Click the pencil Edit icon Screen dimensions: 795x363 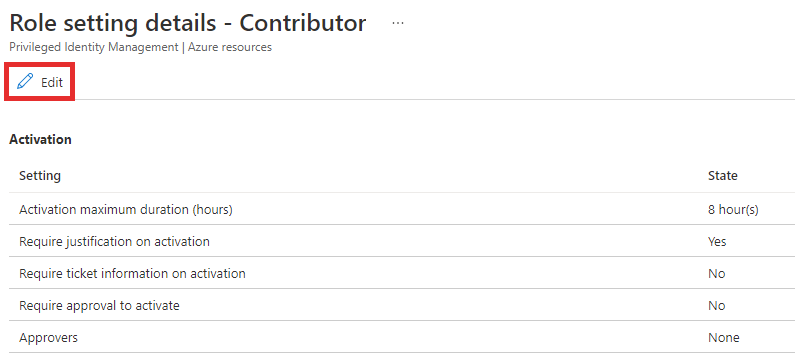25,82
